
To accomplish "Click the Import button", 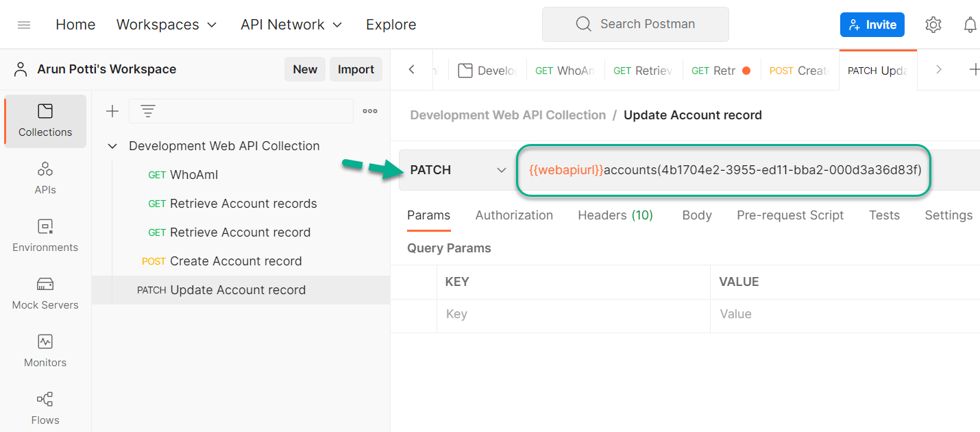I will [x=356, y=69].
